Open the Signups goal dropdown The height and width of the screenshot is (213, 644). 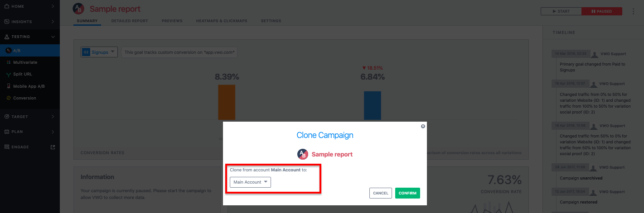point(99,52)
